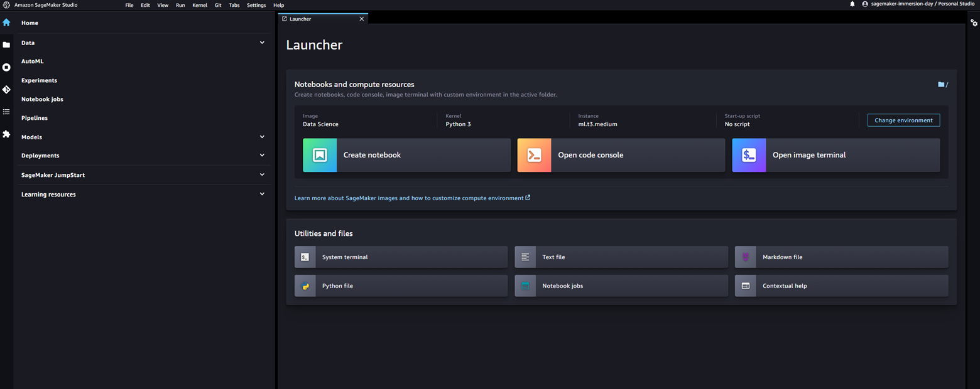Select Home in the navigation
The width and height of the screenshot is (980, 389).
(30, 23)
